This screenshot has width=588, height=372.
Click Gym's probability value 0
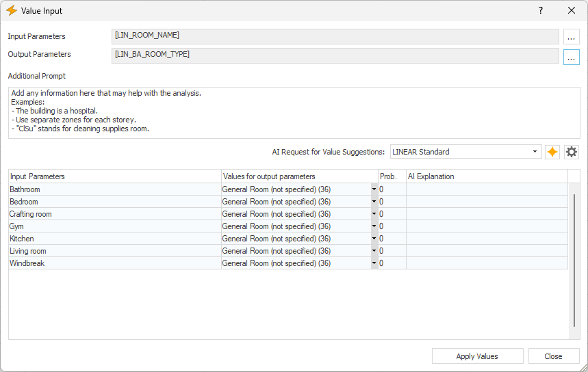click(x=392, y=226)
